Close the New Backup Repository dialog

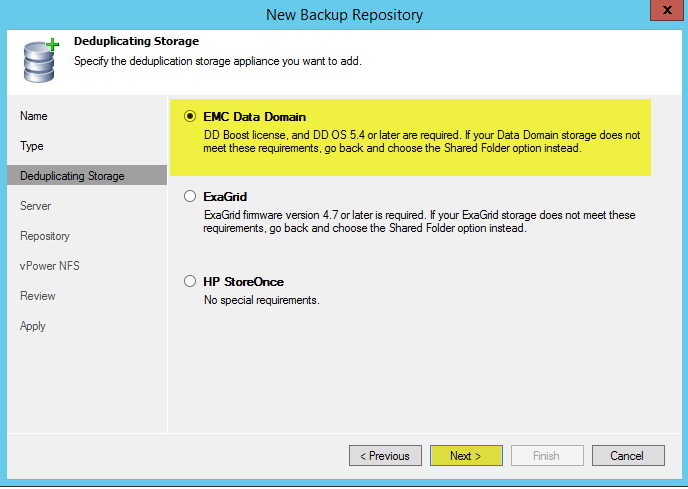click(x=667, y=10)
